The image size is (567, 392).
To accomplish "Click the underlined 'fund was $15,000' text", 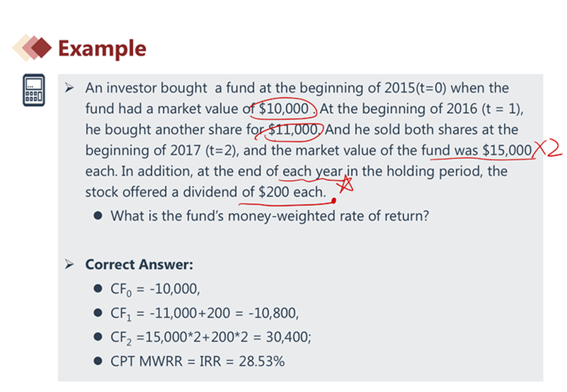I will click(x=476, y=150).
